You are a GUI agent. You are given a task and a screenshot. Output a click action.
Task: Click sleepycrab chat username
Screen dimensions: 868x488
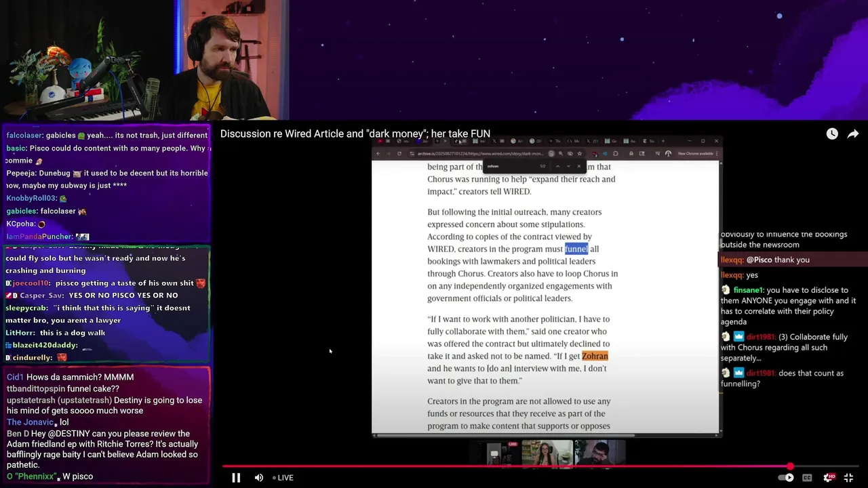(x=26, y=308)
